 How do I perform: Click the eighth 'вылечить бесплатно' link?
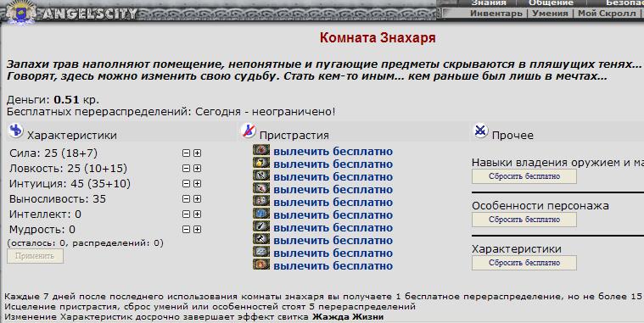point(333,241)
